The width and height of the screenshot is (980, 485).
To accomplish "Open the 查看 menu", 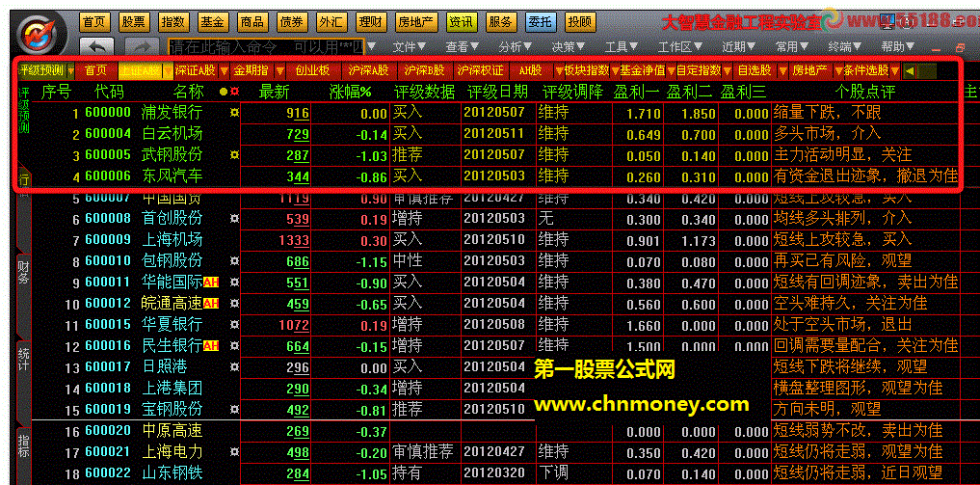I will click(x=462, y=47).
